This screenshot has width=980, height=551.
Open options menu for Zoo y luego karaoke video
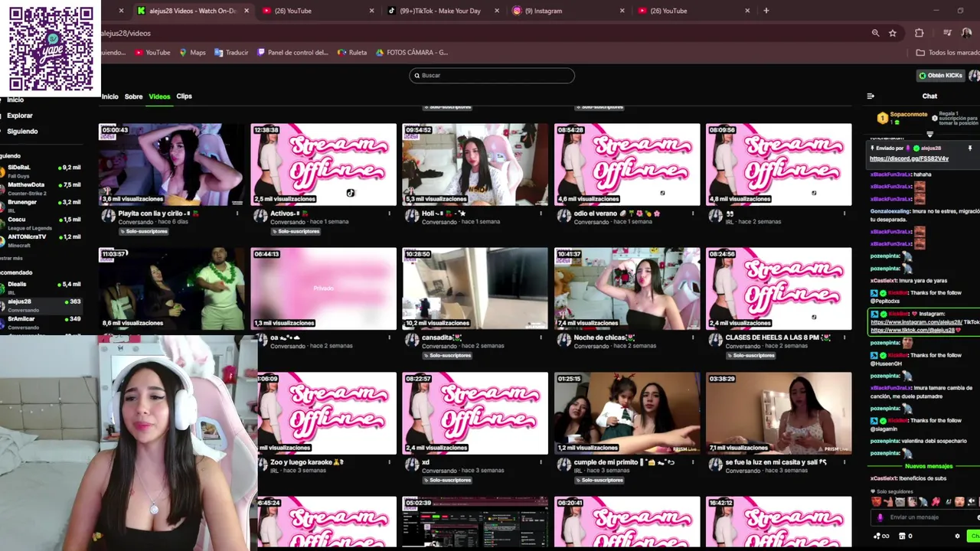pos(389,462)
